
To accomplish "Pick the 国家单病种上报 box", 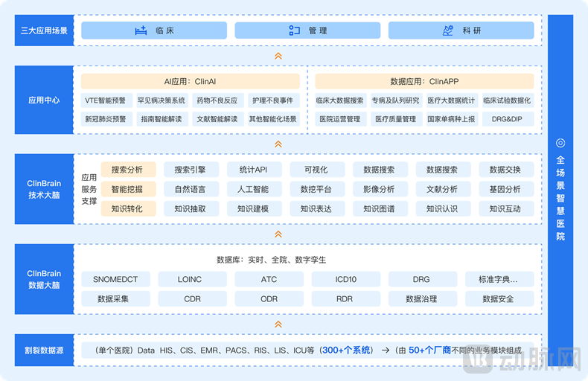I will click(453, 119).
